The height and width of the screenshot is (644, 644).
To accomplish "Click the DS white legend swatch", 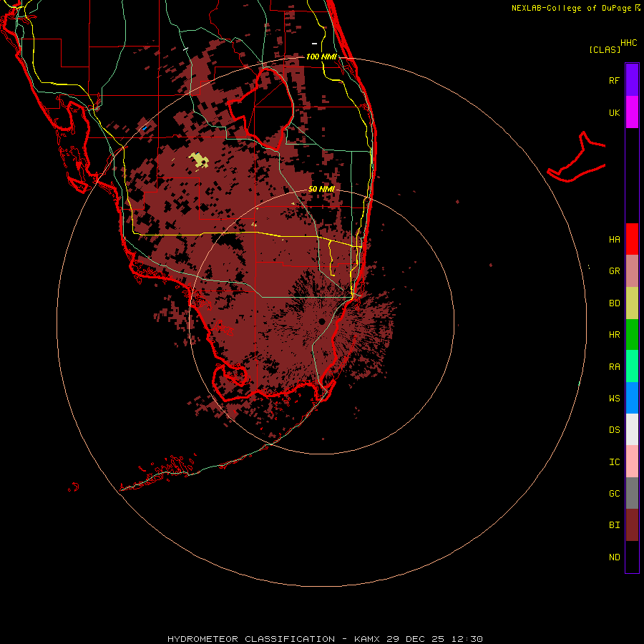I will point(632,429).
